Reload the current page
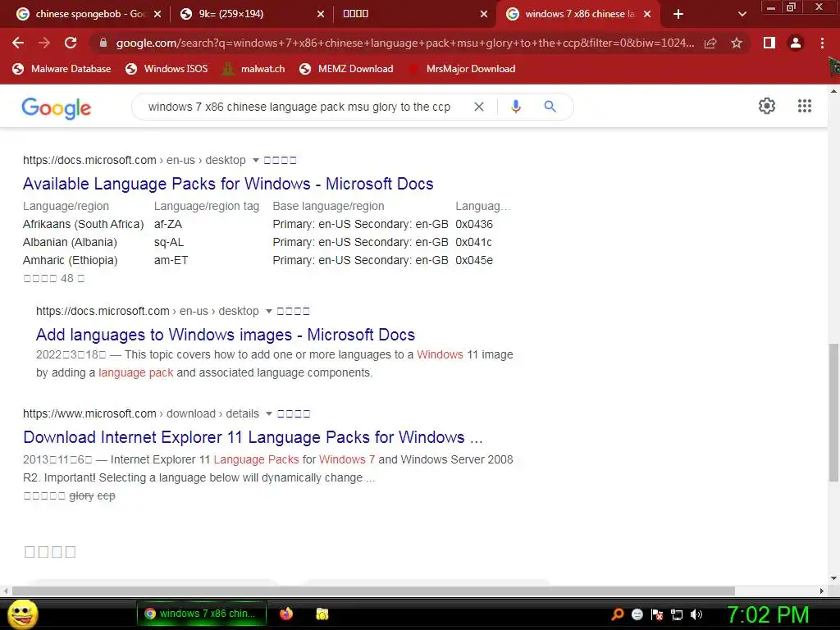The width and height of the screenshot is (840, 630). 71,43
